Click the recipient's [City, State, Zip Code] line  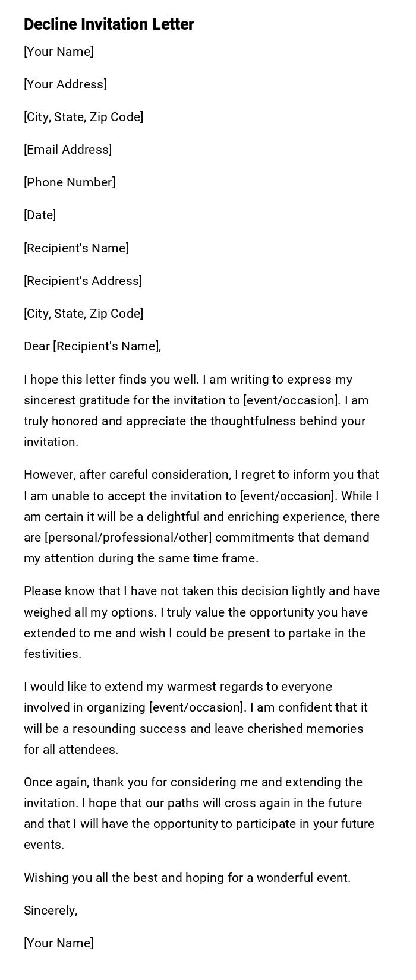coord(83,314)
